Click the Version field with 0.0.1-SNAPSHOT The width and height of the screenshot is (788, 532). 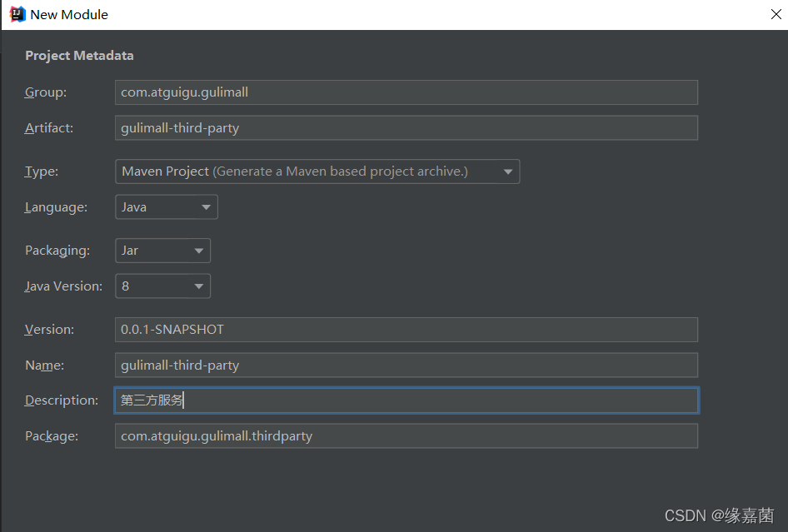(406, 330)
